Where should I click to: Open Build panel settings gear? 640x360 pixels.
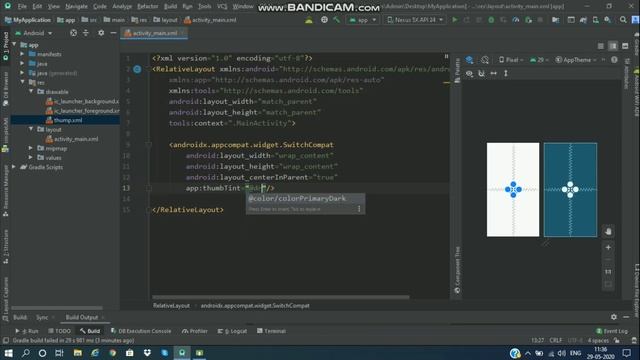click(x=613, y=317)
